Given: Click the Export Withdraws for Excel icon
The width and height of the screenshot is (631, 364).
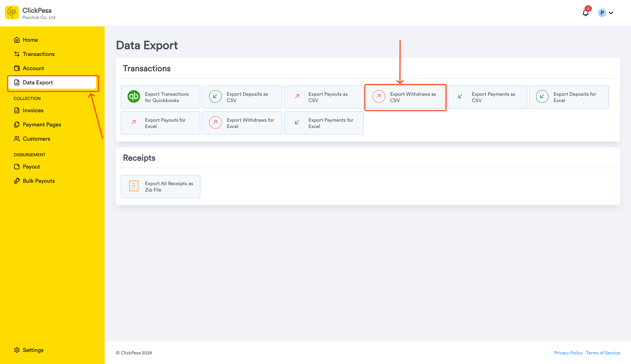Looking at the screenshot, I should click(215, 123).
